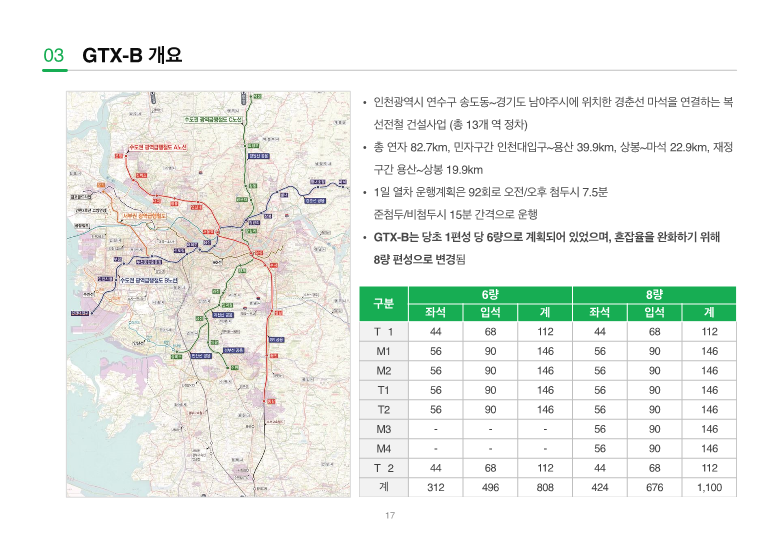This screenshot has height=540, width=780.
Task: Click the blue "수도권 광역급행철도 B노선" map label
Action: coord(149,280)
